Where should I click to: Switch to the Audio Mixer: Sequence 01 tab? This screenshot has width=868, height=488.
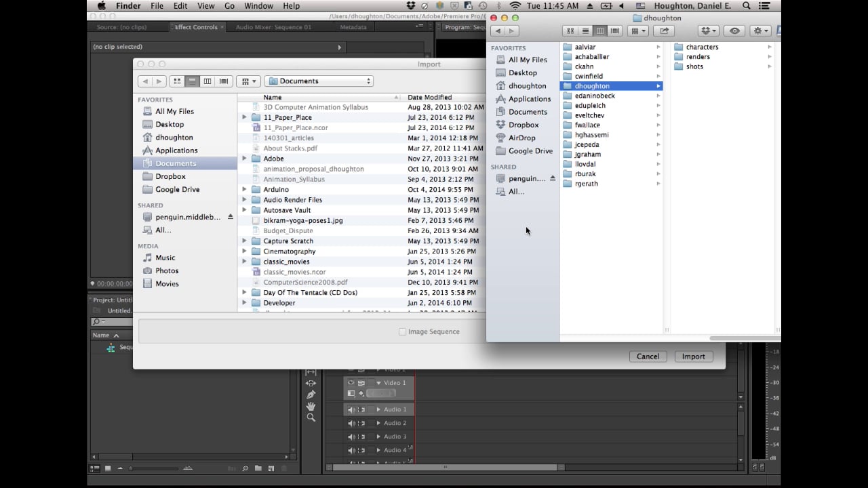pos(274,27)
